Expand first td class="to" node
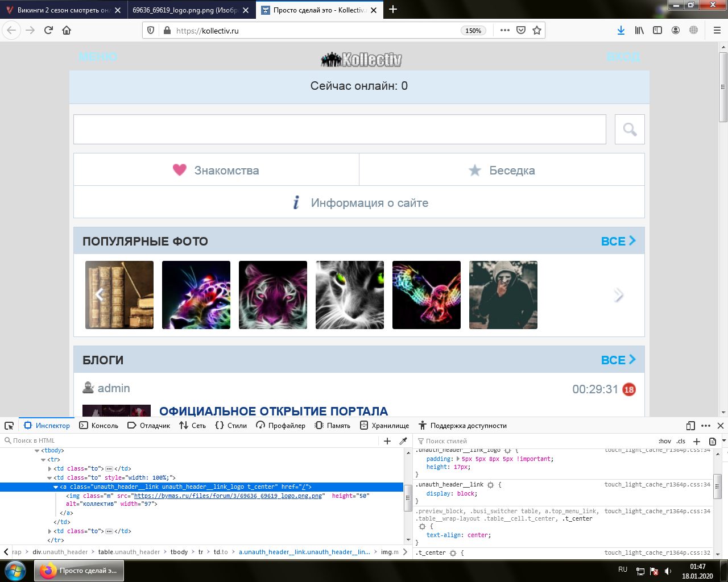 click(50, 469)
